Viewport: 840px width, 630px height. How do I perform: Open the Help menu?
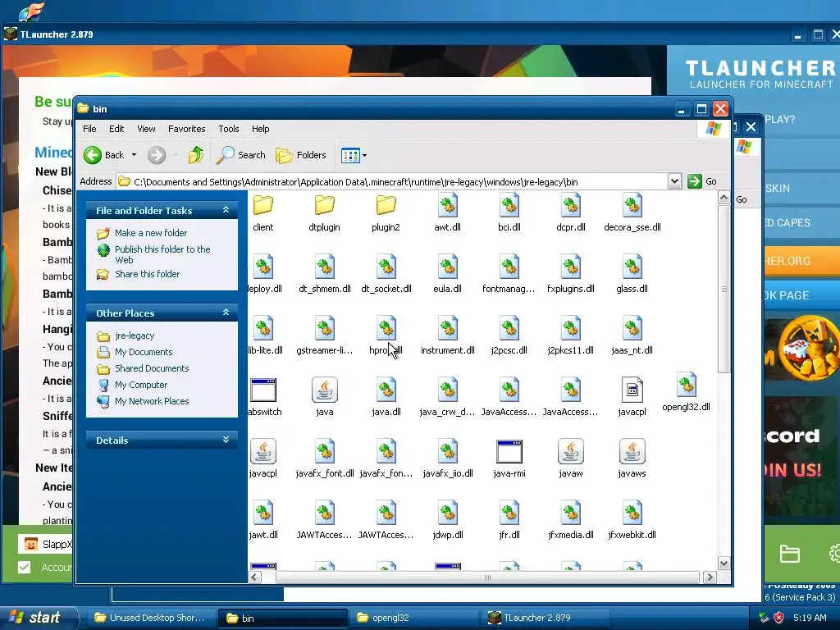coord(260,129)
